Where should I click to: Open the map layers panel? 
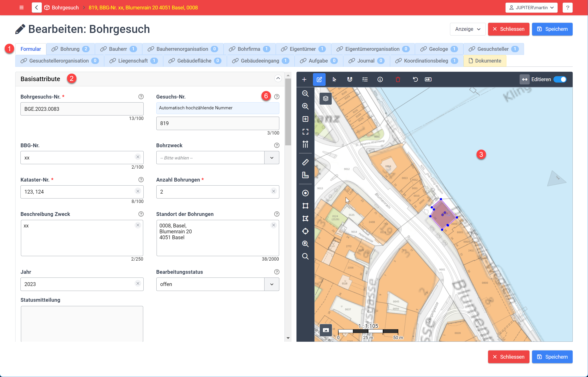pos(325,98)
